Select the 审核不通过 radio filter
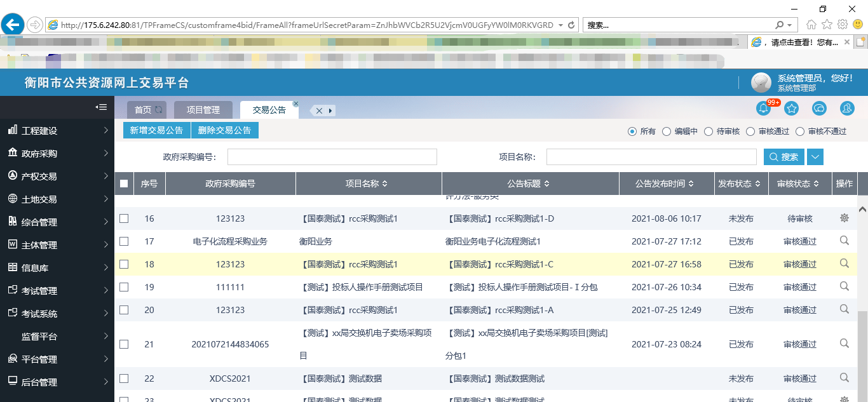The height and width of the screenshot is (402, 868). tap(800, 131)
